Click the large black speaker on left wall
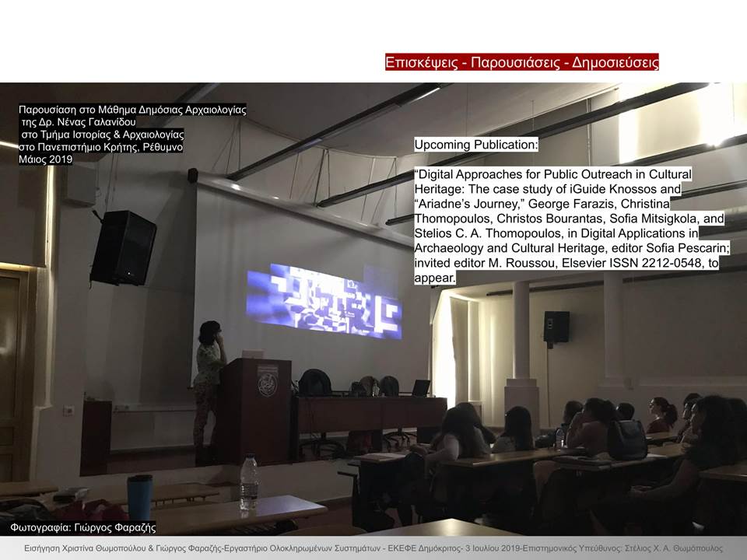This screenshot has height=560, width=747. 124,248
